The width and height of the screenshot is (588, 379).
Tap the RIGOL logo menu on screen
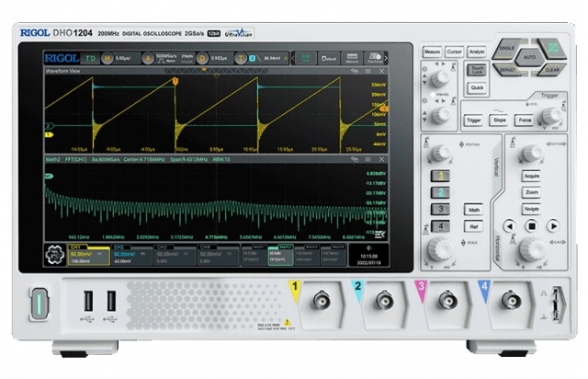click(x=62, y=58)
